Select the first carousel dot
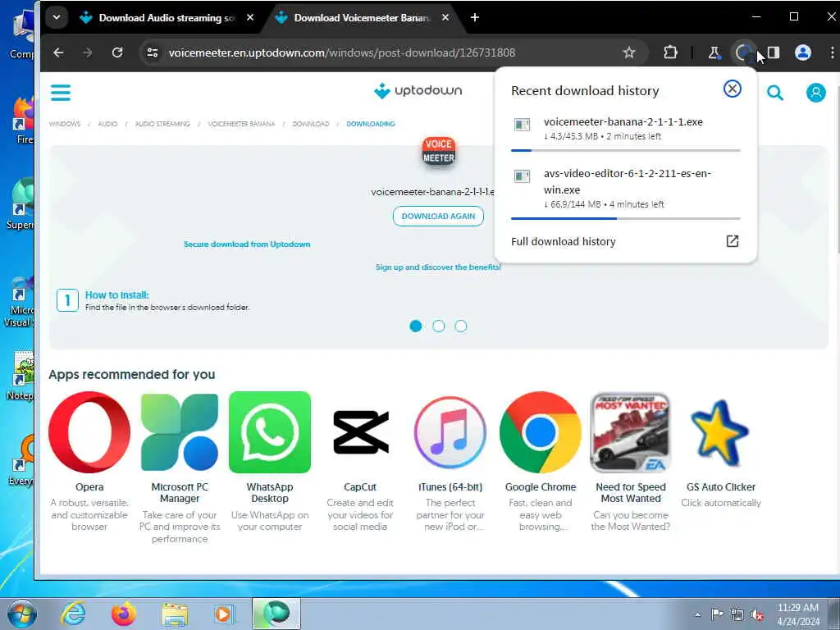The width and height of the screenshot is (840, 630). point(415,326)
